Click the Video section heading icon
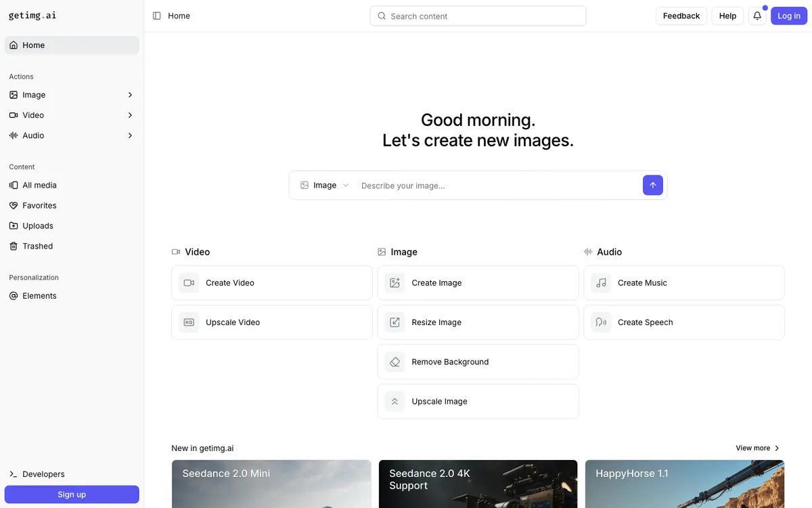 [176, 252]
